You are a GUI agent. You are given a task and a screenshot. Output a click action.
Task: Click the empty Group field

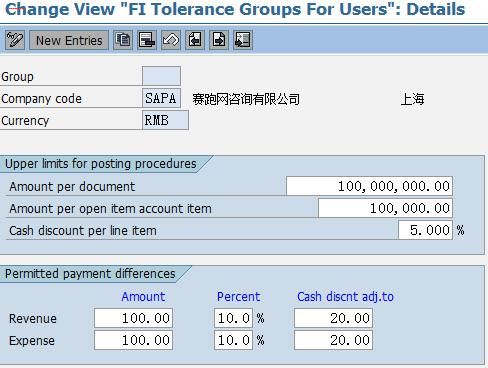161,76
